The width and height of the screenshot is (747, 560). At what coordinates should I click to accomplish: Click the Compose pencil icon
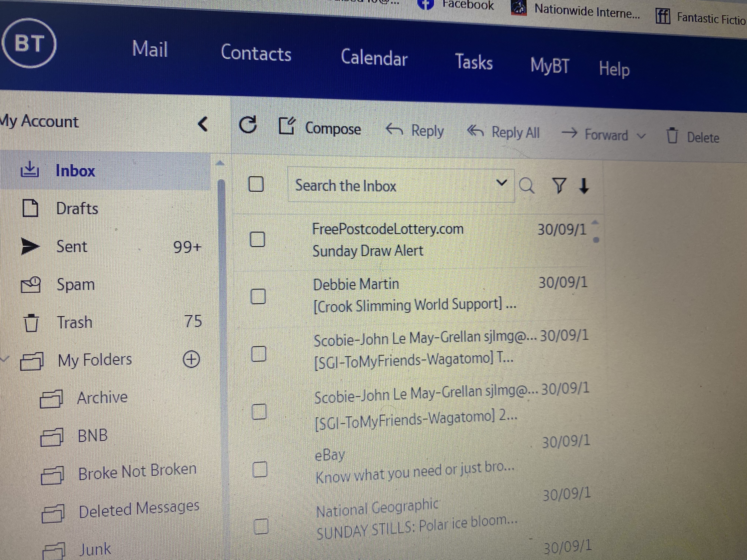point(287,126)
